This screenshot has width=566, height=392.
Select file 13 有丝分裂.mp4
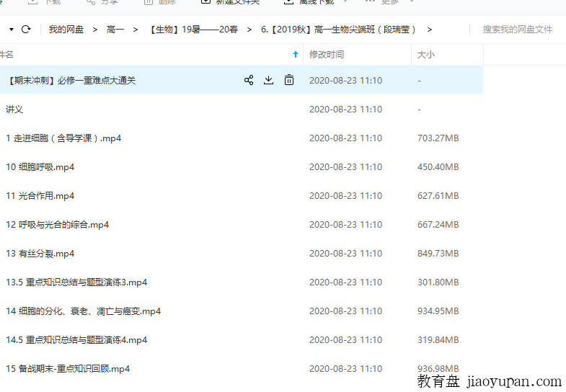40,254
